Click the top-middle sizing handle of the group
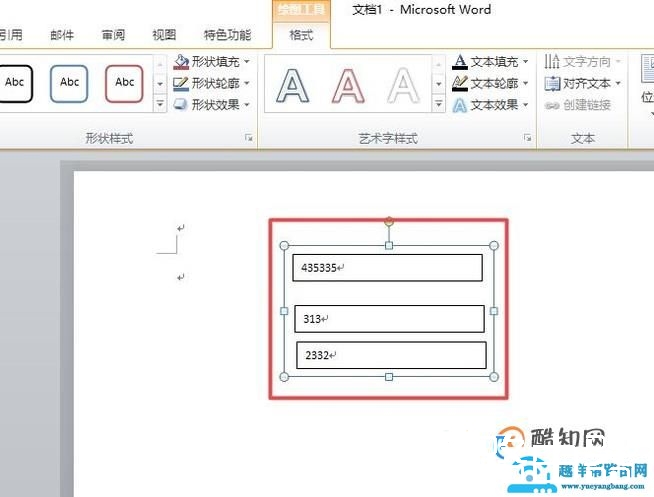The image size is (654, 497). click(x=389, y=246)
